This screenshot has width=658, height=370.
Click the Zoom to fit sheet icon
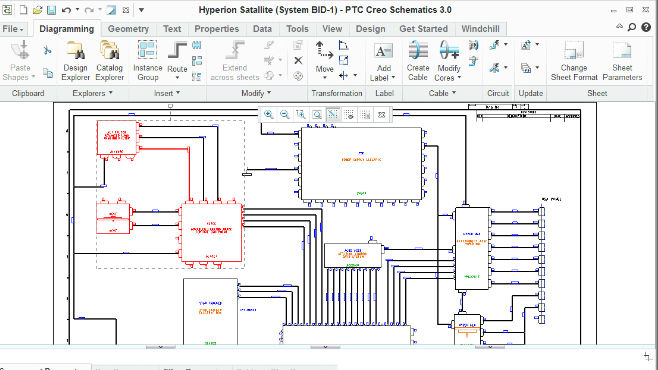pyautogui.click(x=317, y=115)
